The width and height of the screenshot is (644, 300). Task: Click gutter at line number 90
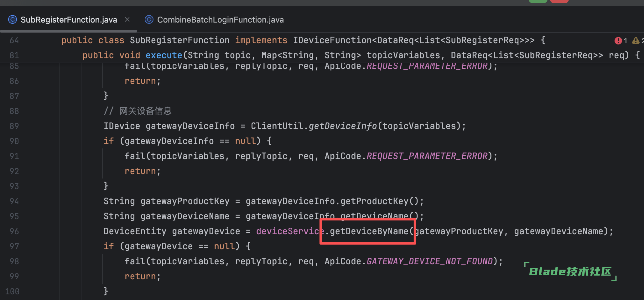(x=14, y=141)
